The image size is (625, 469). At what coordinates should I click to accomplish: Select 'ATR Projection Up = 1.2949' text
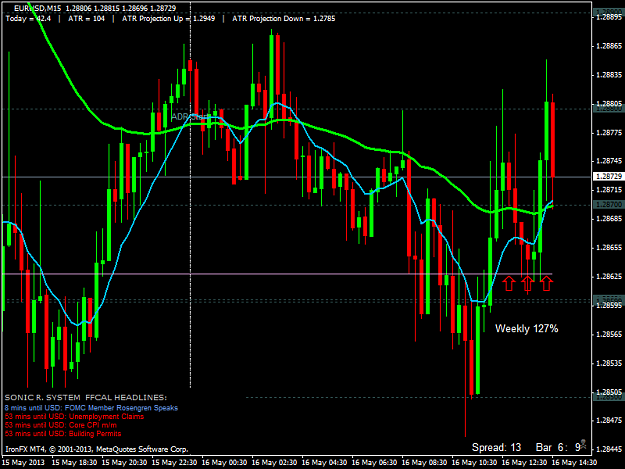click(x=168, y=18)
